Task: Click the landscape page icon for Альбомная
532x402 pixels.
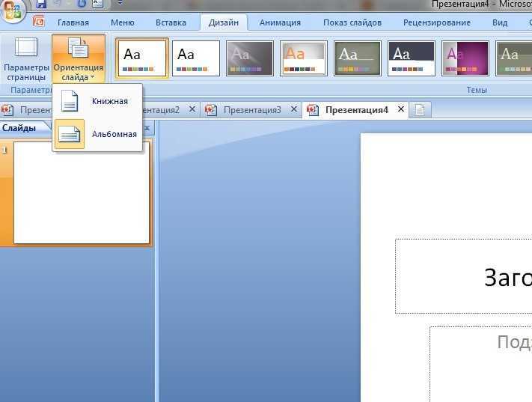Action: pos(70,134)
